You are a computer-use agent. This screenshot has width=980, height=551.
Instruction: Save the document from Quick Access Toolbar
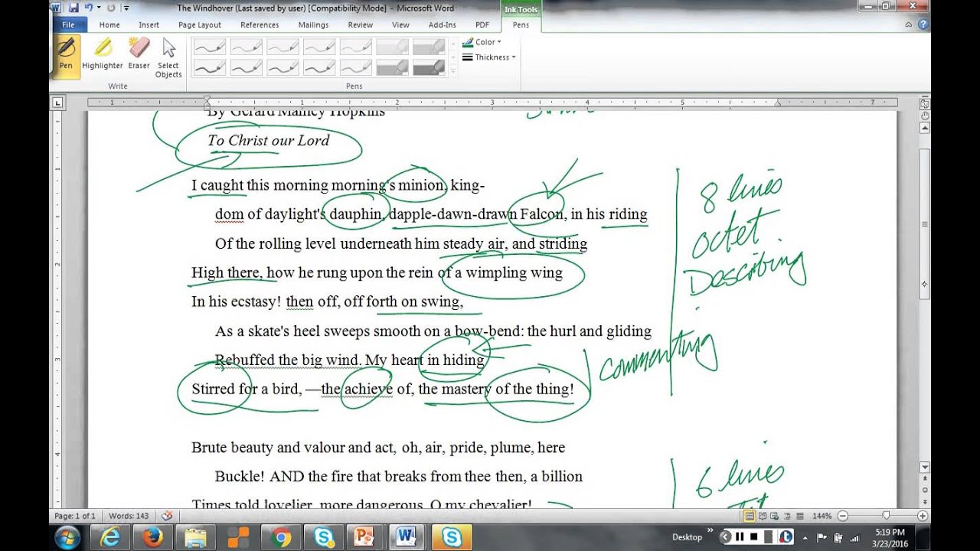coord(73,8)
